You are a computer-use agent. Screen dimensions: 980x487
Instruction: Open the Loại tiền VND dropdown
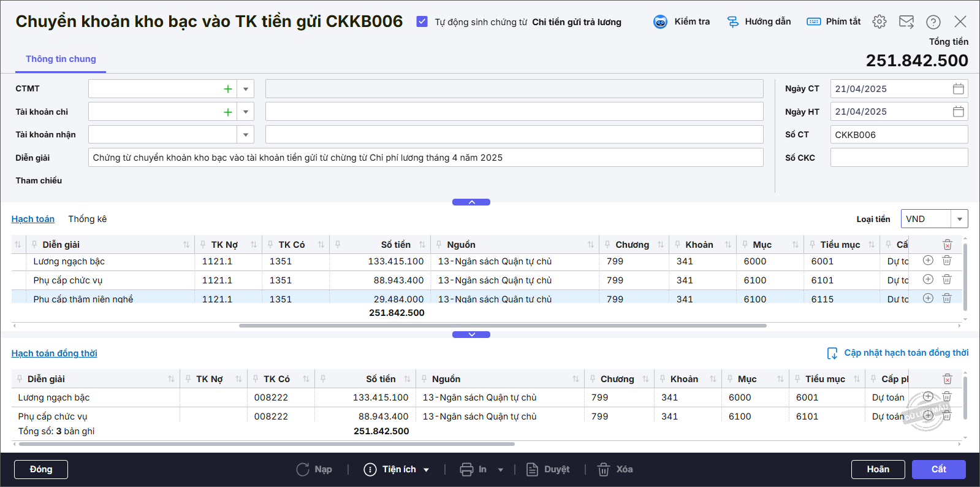click(x=959, y=219)
